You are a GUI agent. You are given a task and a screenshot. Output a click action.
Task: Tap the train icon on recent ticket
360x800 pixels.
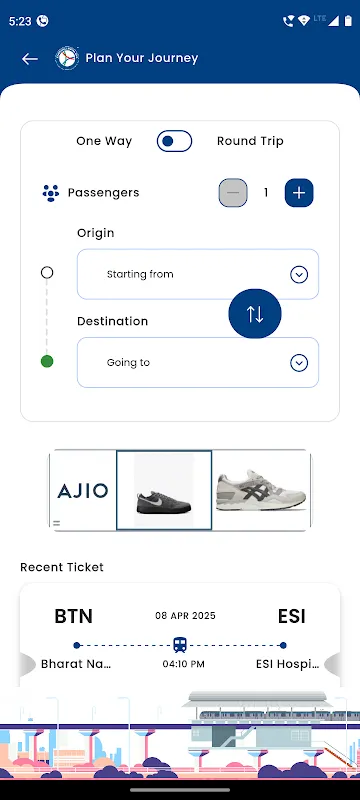[x=179, y=645]
